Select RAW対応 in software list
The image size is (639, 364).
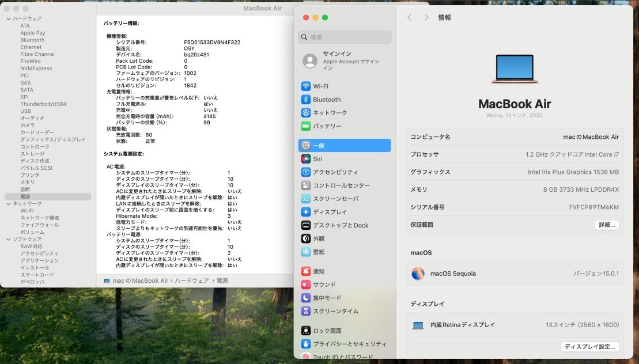(x=31, y=247)
